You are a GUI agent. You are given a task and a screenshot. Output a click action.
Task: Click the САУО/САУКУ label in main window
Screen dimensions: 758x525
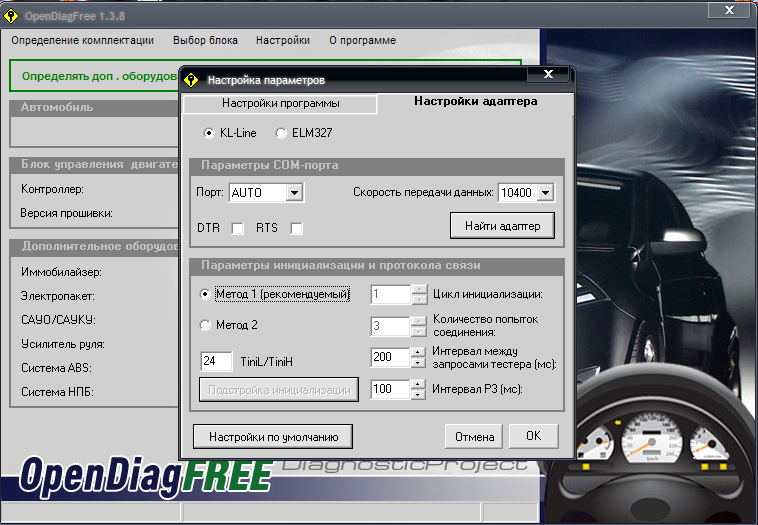[x=58, y=320]
